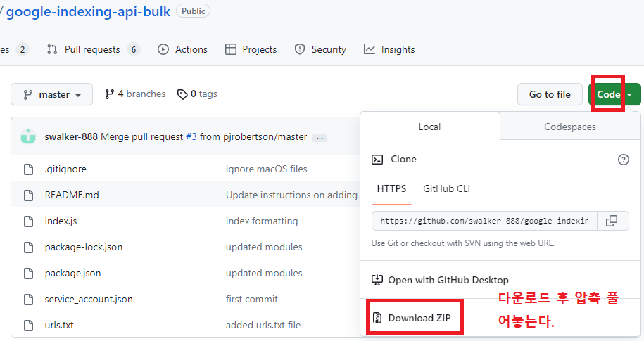
Task: Click the branches fork icon
Action: (109, 94)
